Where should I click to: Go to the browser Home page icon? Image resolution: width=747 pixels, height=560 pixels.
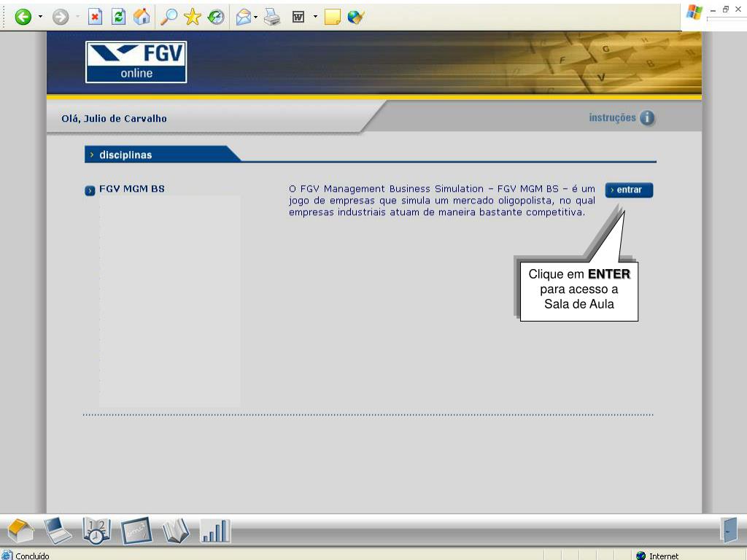(142, 17)
